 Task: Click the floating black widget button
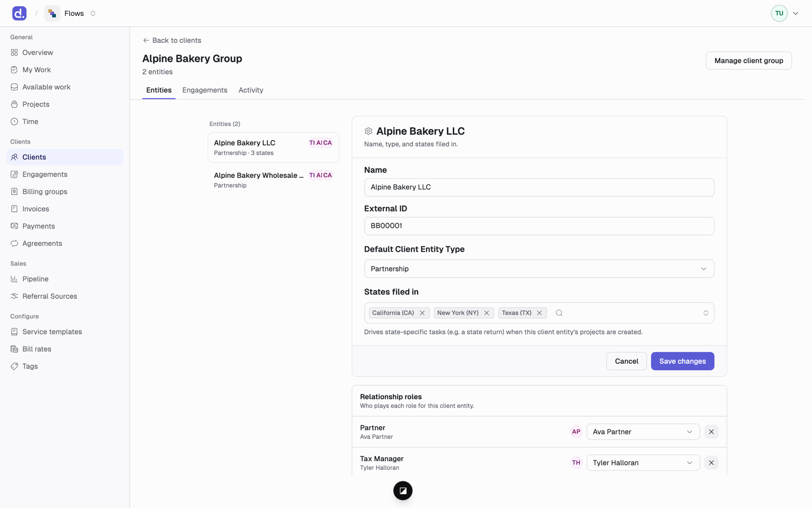point(403,491)
